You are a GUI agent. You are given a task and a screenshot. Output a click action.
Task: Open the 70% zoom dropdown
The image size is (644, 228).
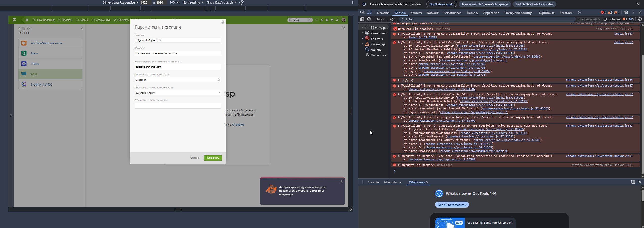click(x=174, y=3)
